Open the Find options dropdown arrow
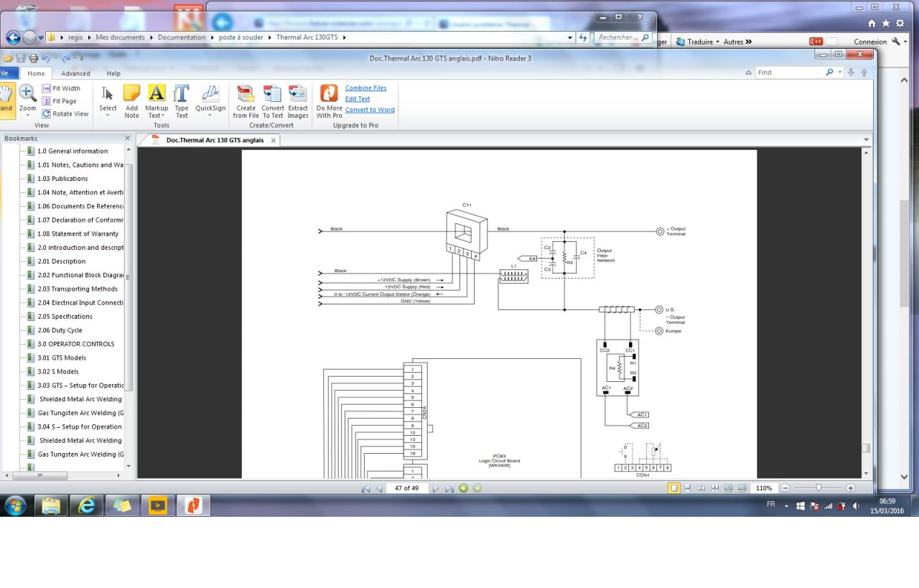The image size is (919, 588). click(841, 73)
